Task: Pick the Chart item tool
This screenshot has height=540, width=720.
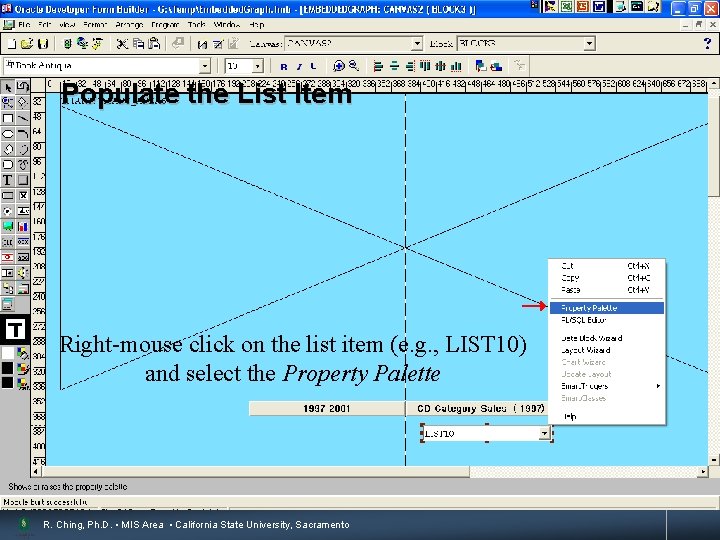Action: click(x=22, y=226)
